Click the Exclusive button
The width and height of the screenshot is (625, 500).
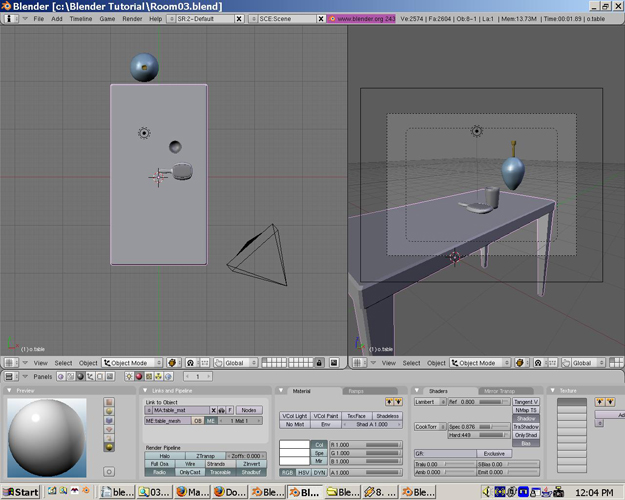(x=494, y=453)
